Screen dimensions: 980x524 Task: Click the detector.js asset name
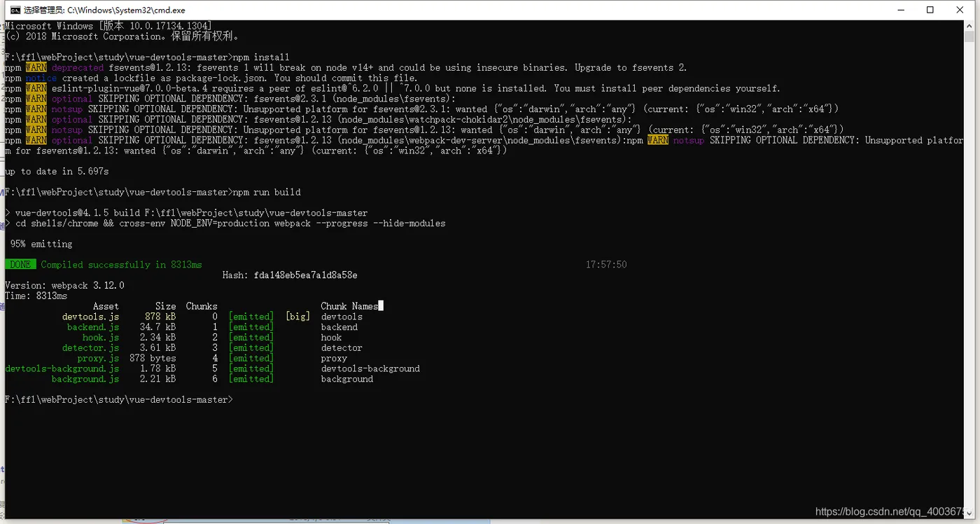[90, 348]
